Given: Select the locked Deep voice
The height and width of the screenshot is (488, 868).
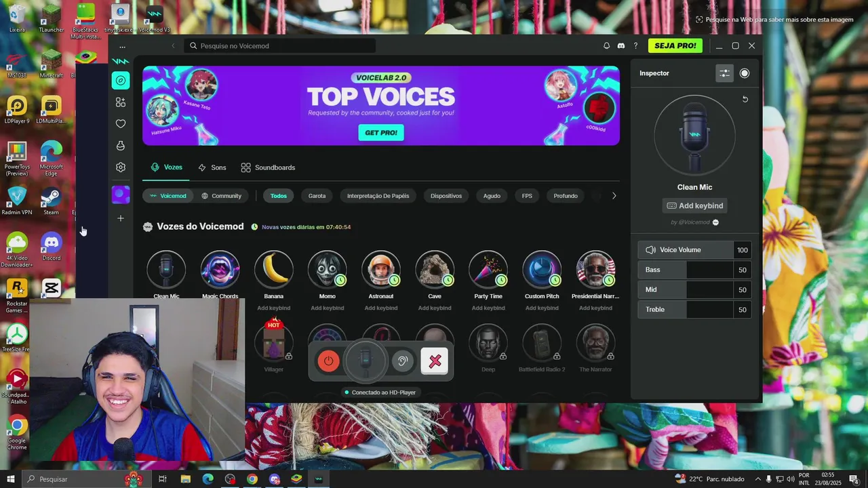Looking at the screenshot, I should 488,343.
